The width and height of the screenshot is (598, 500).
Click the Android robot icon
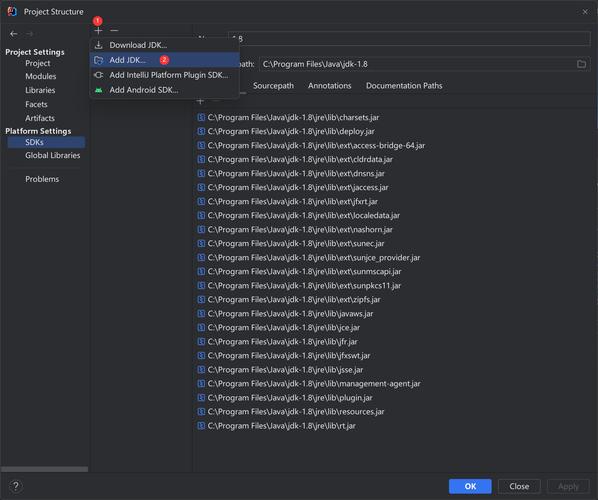click(99, 90)
